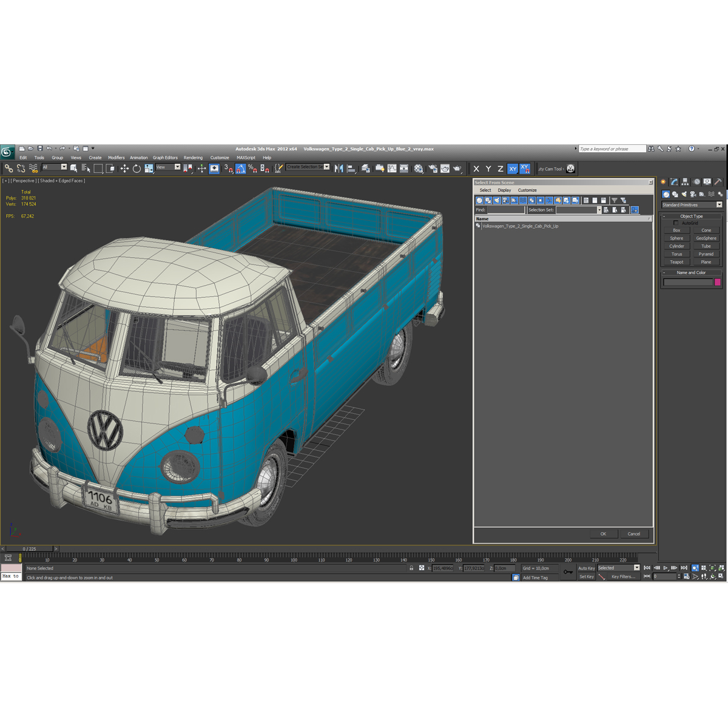
Task: Open the quick access toolbar dropdown arrow
Action: click(x=93, y=148)
